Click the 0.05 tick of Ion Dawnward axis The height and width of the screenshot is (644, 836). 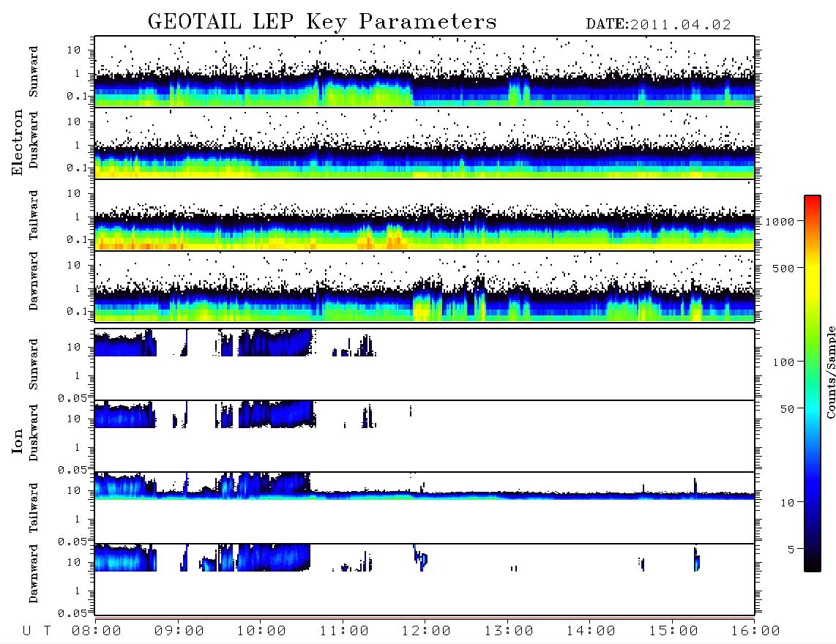[x=72, y=613]
